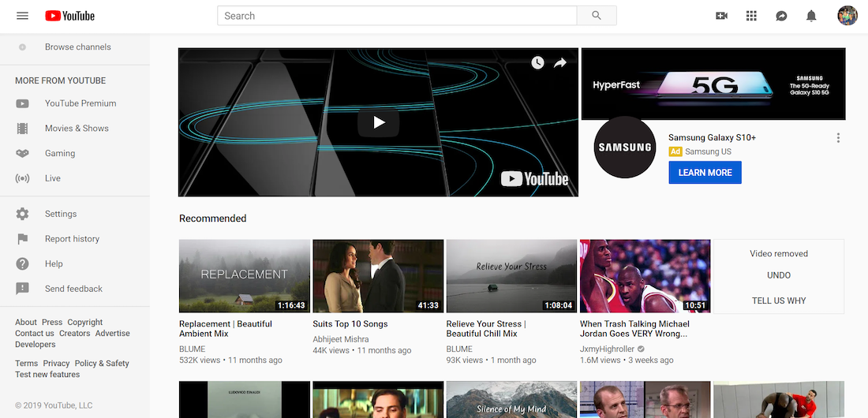Undo the video removal
This screenshot has width=868, height=418.
778,275
